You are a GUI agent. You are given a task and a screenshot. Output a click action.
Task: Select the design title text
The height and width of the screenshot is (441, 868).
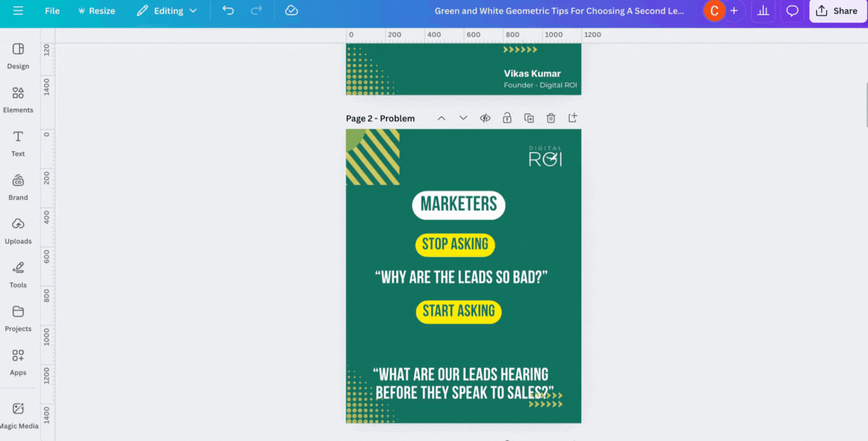[x=559, y=10]
